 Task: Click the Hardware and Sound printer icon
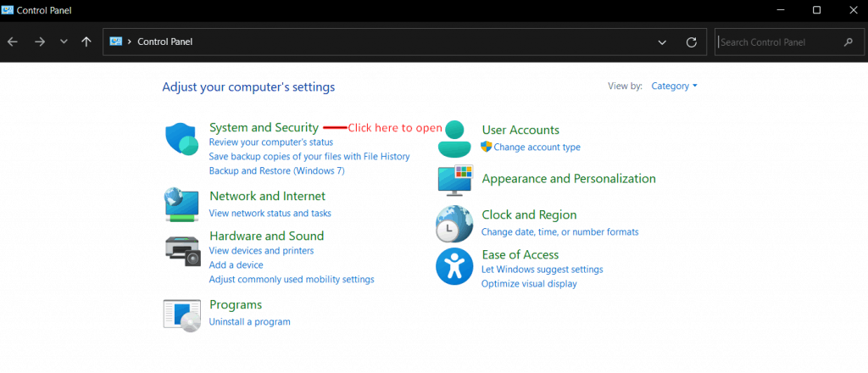point(181,248)
